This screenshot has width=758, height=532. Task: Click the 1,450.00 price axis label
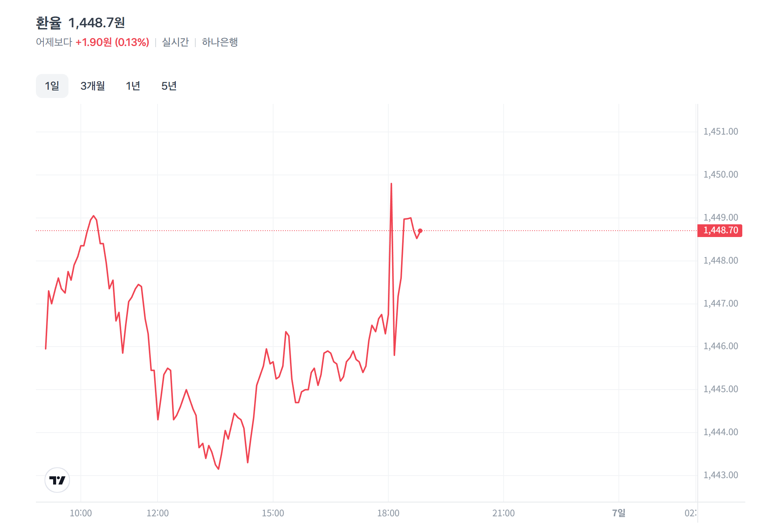tap(721, 175)
